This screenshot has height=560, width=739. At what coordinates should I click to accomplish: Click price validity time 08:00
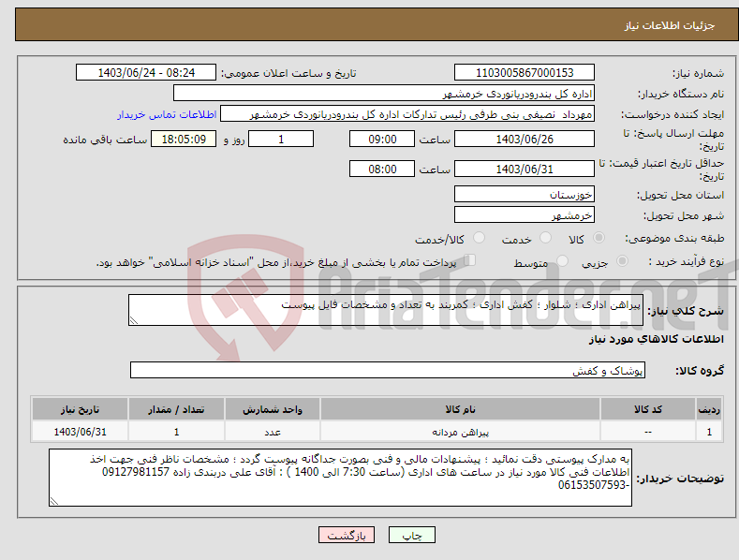(x=382, y=169)
